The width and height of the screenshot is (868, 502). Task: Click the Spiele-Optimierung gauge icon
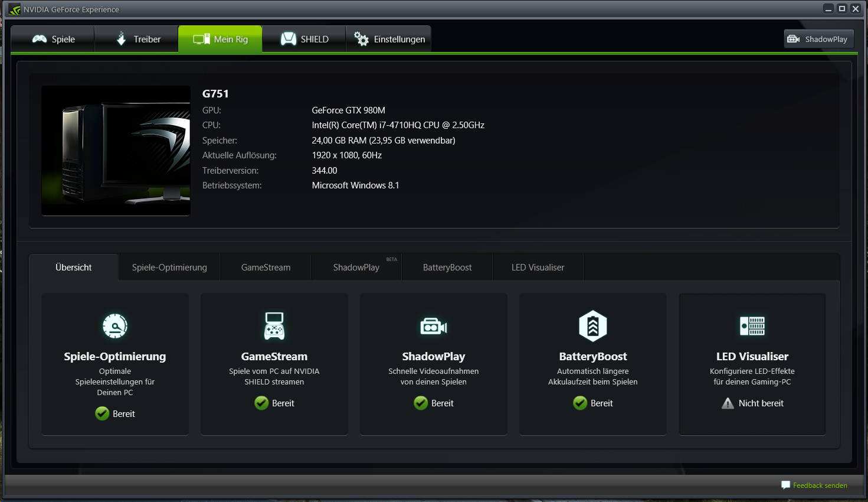[115, 326]
